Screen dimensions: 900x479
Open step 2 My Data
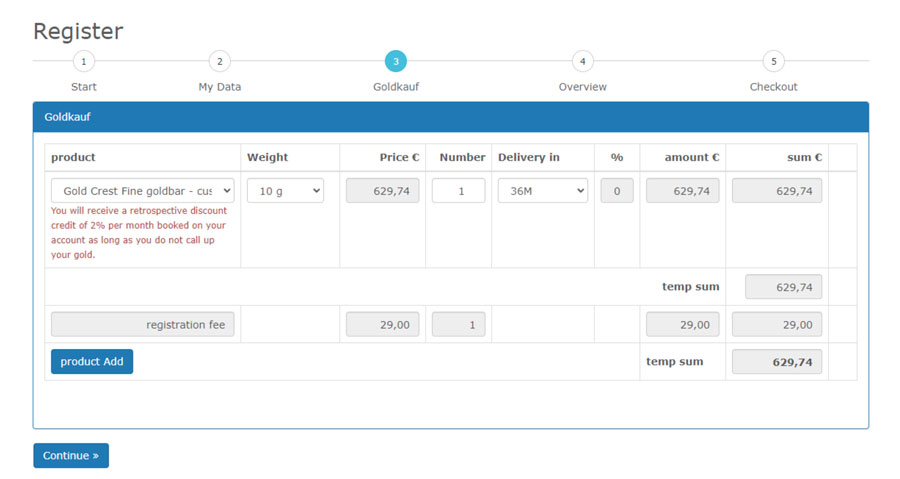pos(220,62)
